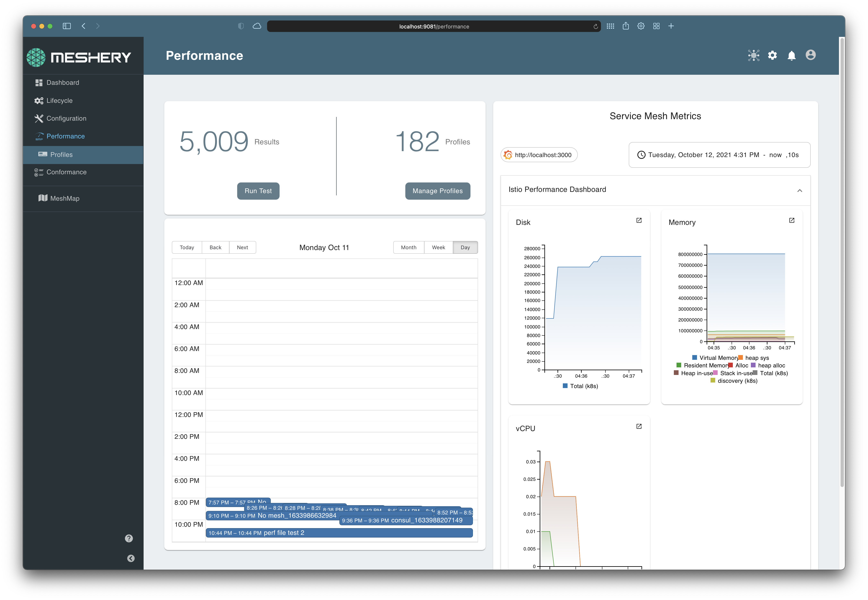Open the settings gear in header
The height and width of the screenshot is (600, 868).
772,55
